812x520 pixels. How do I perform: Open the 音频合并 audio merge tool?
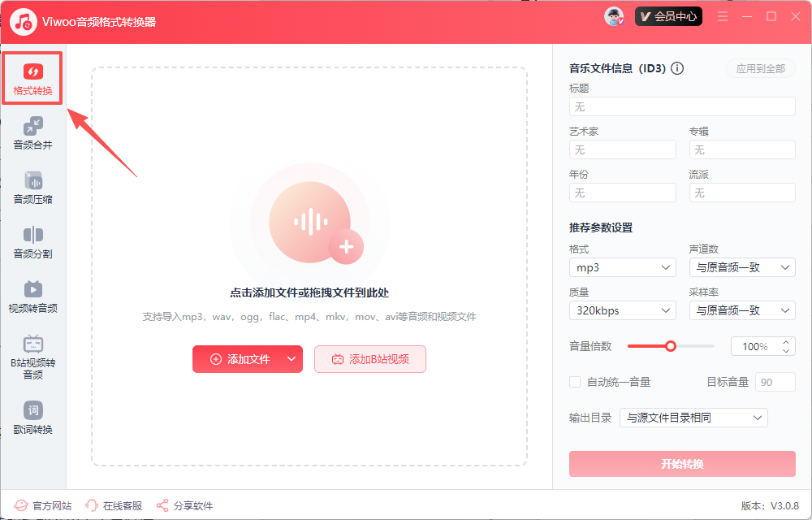tap(32, 132)
